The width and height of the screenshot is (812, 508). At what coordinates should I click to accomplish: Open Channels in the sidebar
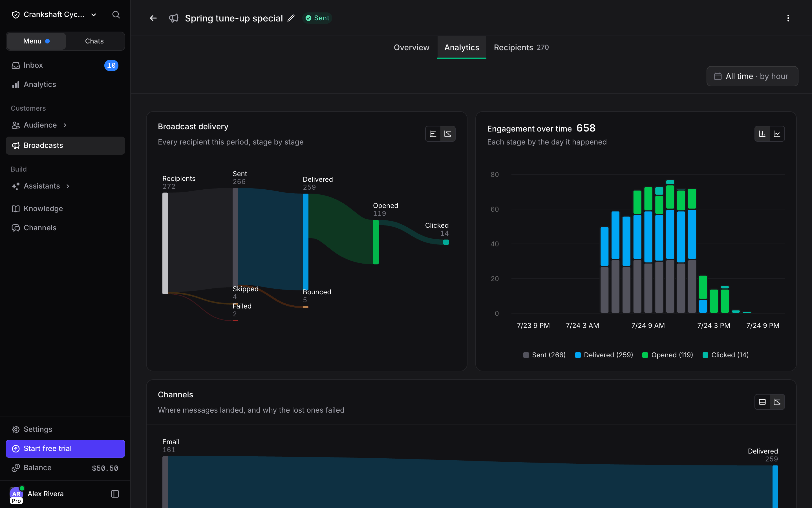click(x=65, y=228)
